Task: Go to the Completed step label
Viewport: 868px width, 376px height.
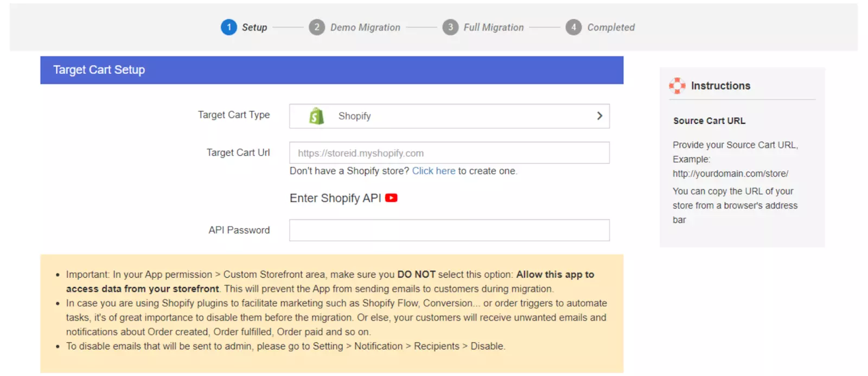Action: [611, 27]
